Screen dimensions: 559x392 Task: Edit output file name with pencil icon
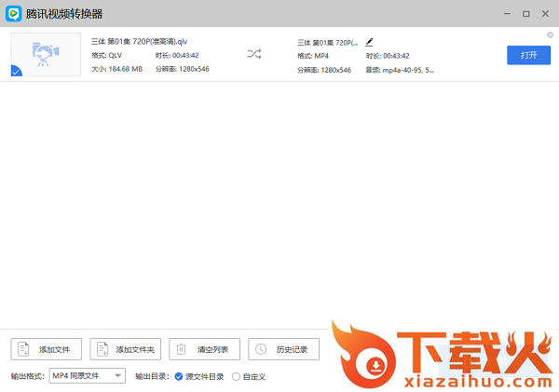pos(369,43)
